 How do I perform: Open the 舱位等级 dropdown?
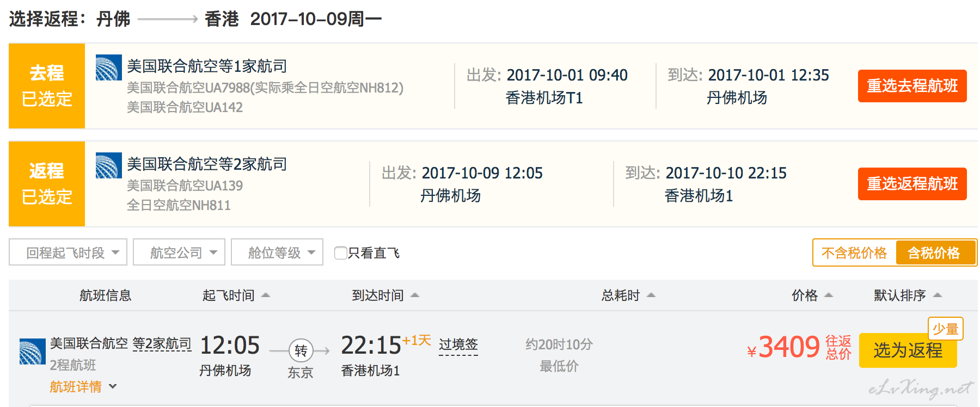(x=277, y=252)
